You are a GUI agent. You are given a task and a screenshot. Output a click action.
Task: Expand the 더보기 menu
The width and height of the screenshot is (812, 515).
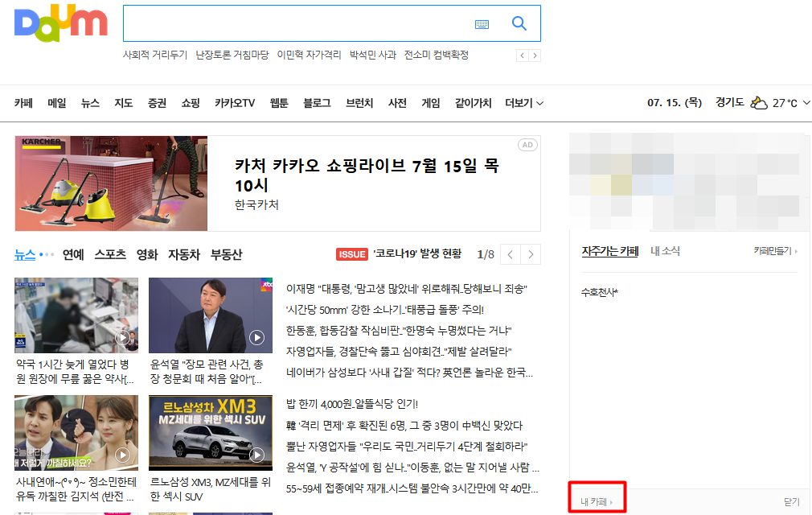point(524,103)
